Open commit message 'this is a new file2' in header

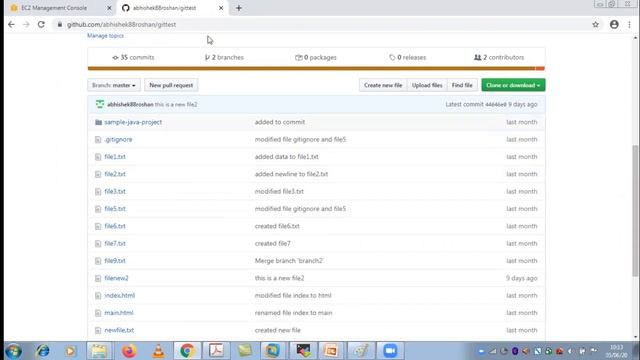176,104
